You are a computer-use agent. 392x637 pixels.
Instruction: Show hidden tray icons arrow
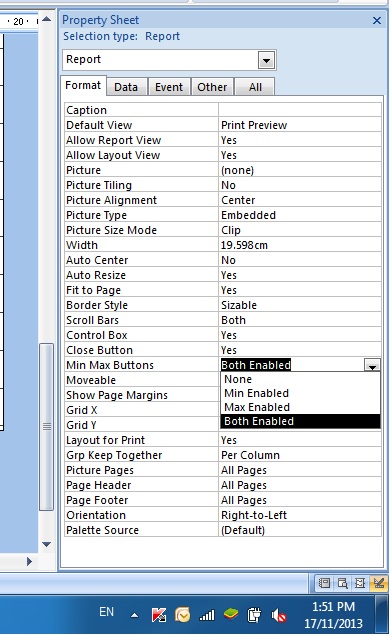click(134, 615)
